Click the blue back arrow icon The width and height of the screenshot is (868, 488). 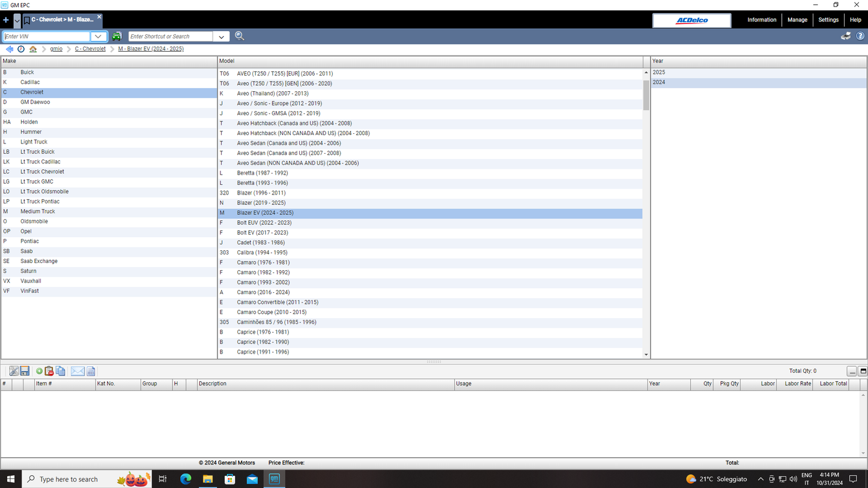tap(9, 49)
